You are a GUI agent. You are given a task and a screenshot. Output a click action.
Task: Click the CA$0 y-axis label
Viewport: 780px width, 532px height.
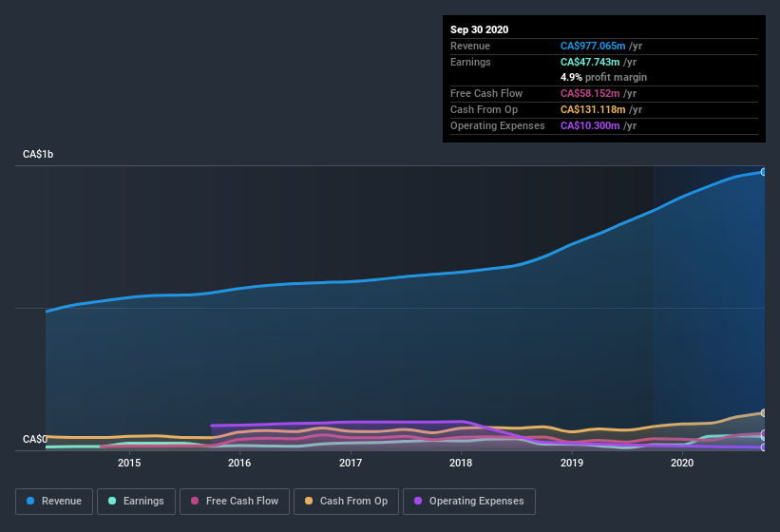[x=35, y=439]
